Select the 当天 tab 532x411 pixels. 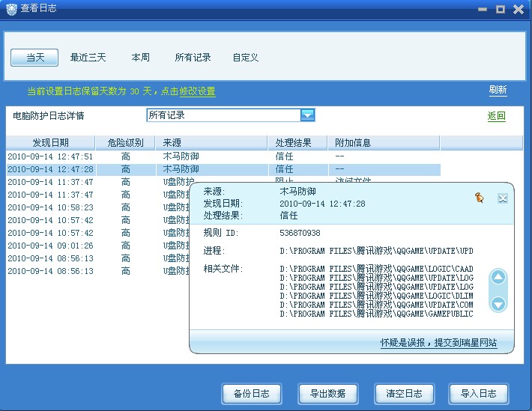tap(34, 58)
